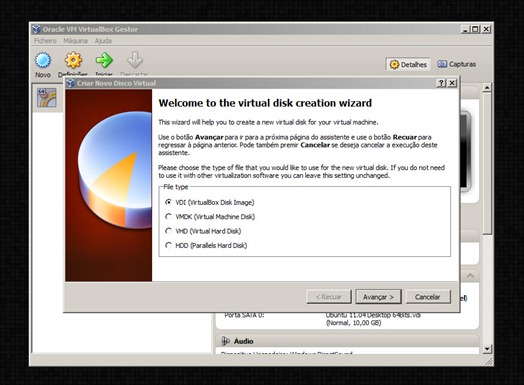Image resolution: width=524 pixels, height=385 pixels.
Task: Open the Ficheiro menu
Action: (x=45, y=41)
